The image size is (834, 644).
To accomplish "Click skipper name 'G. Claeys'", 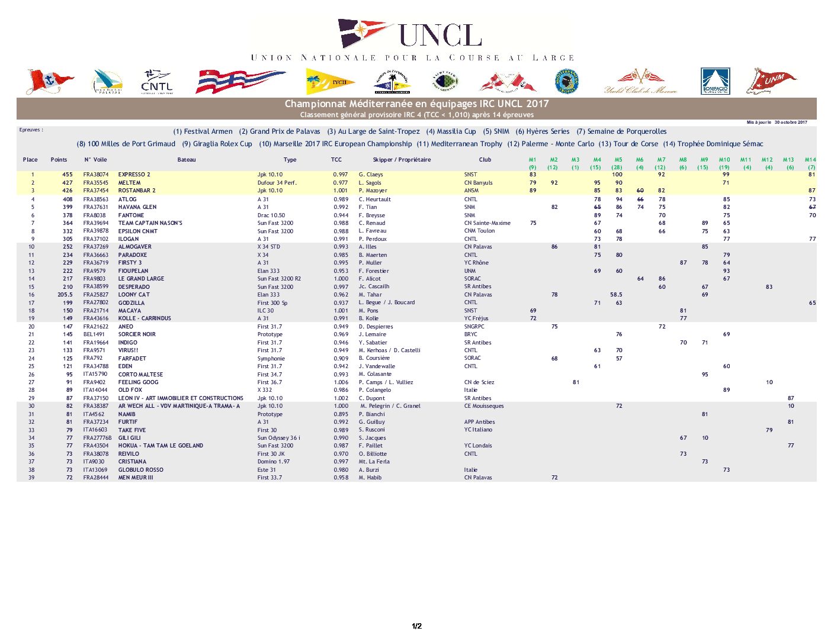I will click(371, 175).
